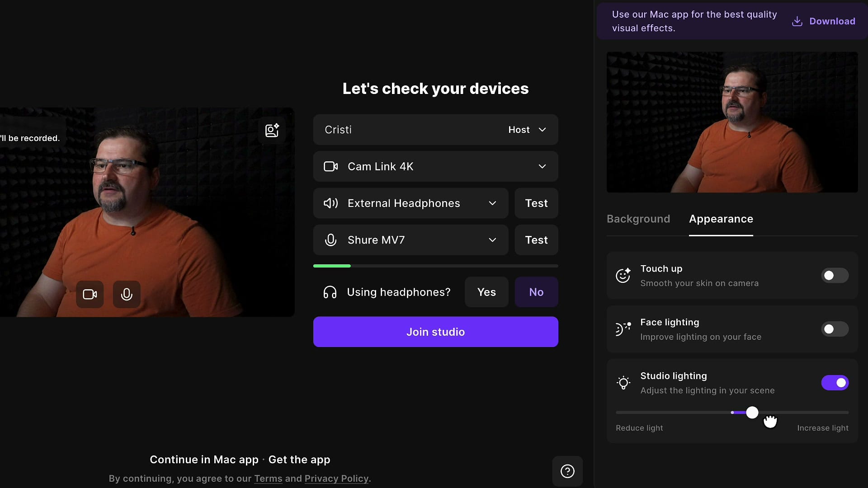Open the Privacy Policy link
The height and width of the screenshot is (488, 868).
click(337, 479)
